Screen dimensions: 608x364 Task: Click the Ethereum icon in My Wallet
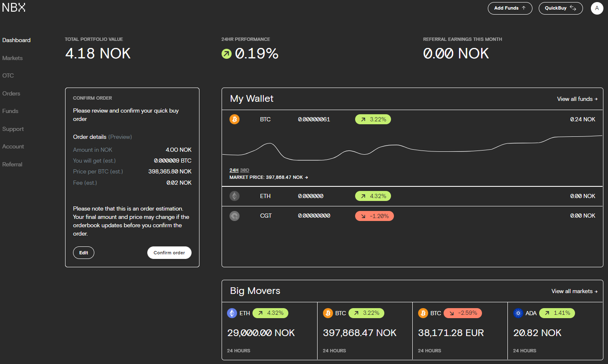tap(235, 196)
